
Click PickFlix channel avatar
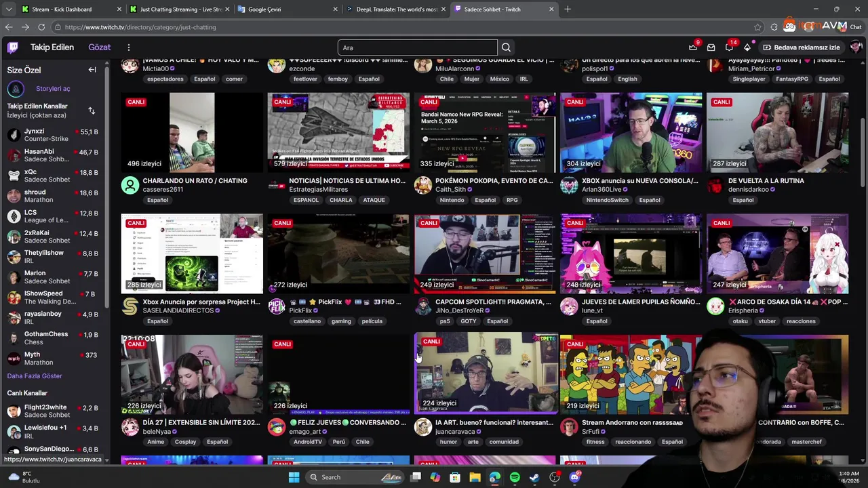pyautogui.click(x=276, y=306)
